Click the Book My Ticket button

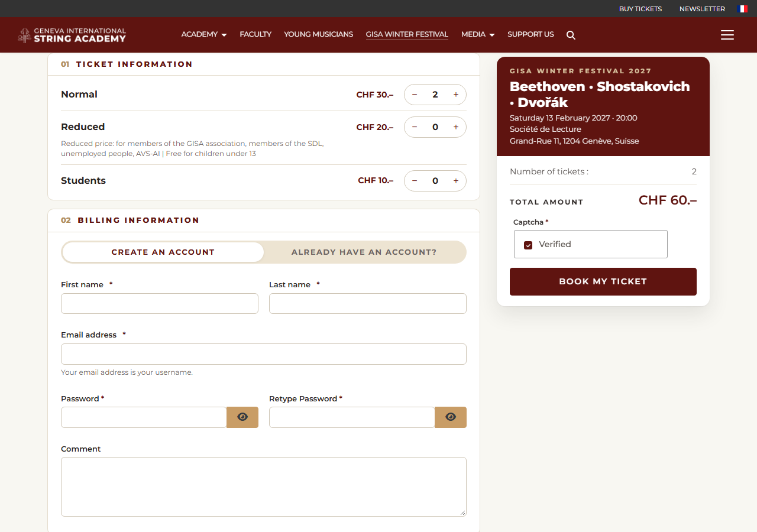(x=603, y=281)
